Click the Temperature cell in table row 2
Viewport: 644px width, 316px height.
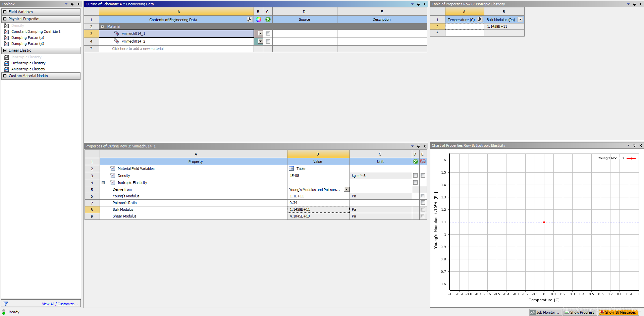(x=465, y=26)
